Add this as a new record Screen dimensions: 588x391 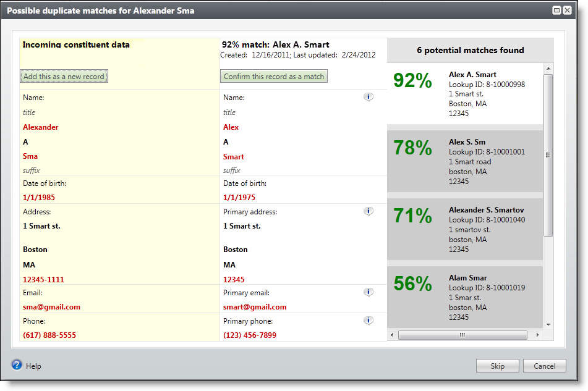tap(64, 77)
